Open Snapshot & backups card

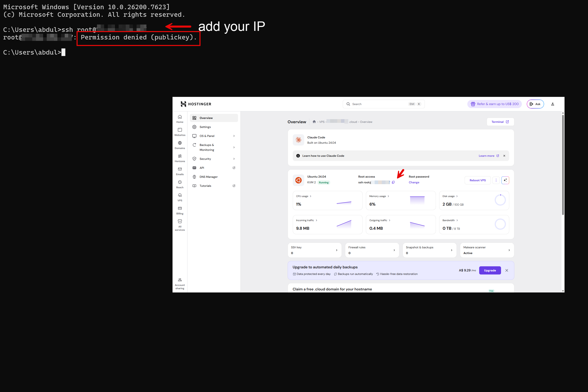(429, 250)
